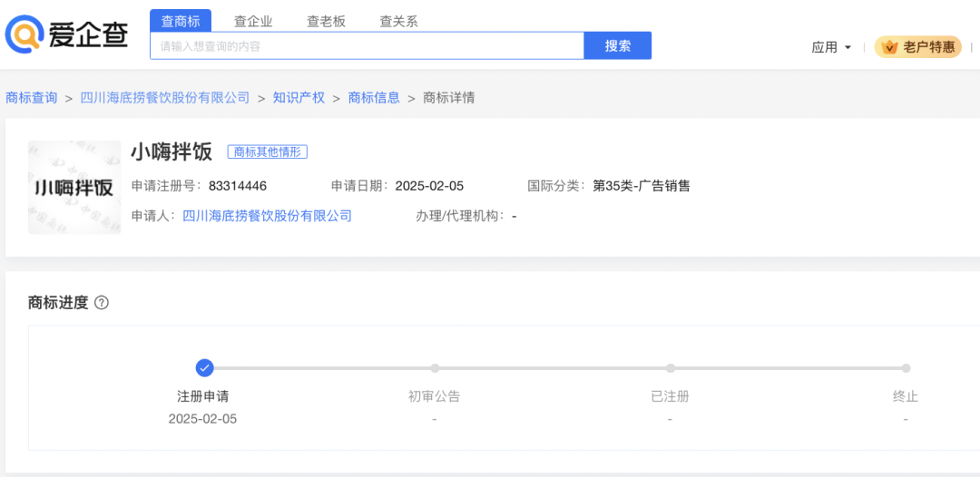Go to 商标信息 breadcrumb
980x477 pixels.
(x=374, y=98)
